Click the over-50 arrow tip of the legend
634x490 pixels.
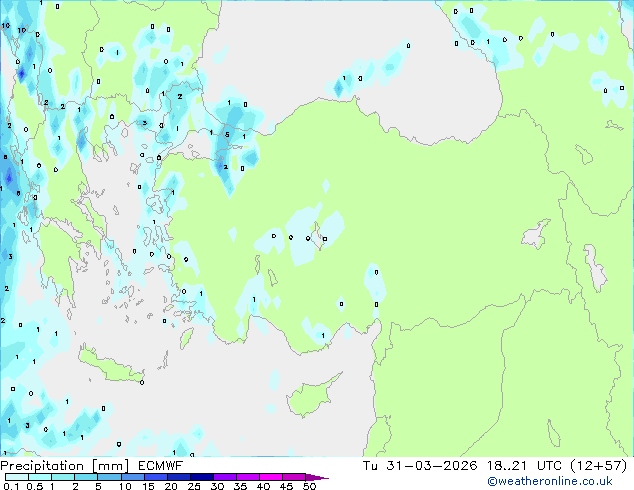point(317,478)
